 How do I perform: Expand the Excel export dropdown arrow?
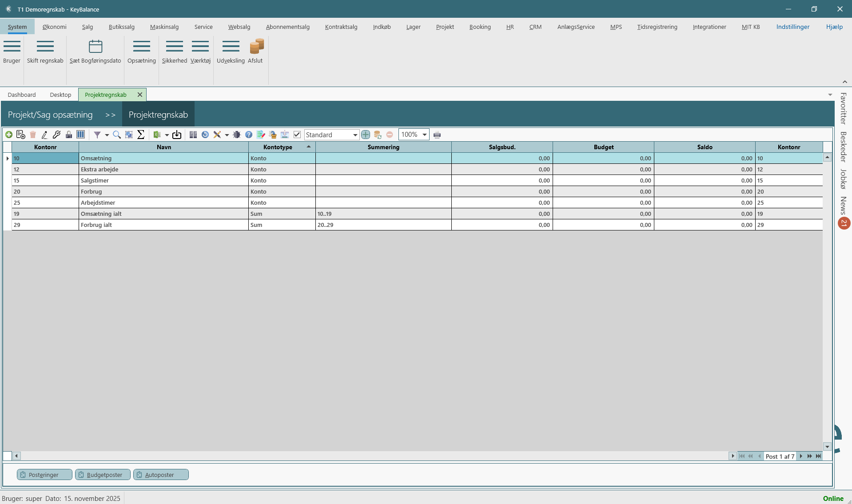(167, 135)
